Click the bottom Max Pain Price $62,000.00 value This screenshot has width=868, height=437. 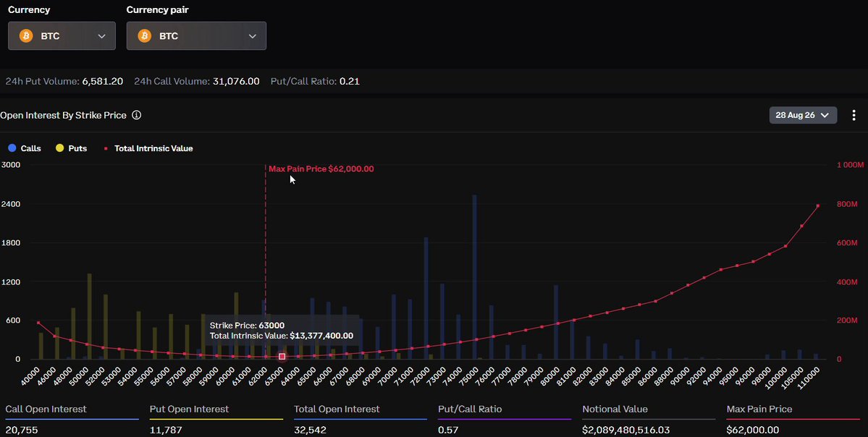(x=753, y=430)
